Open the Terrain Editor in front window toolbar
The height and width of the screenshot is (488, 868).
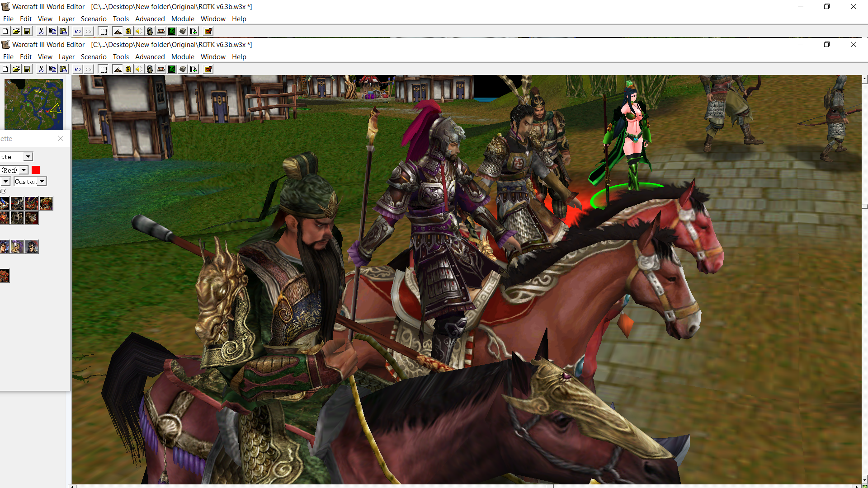(x=118, y=69)
